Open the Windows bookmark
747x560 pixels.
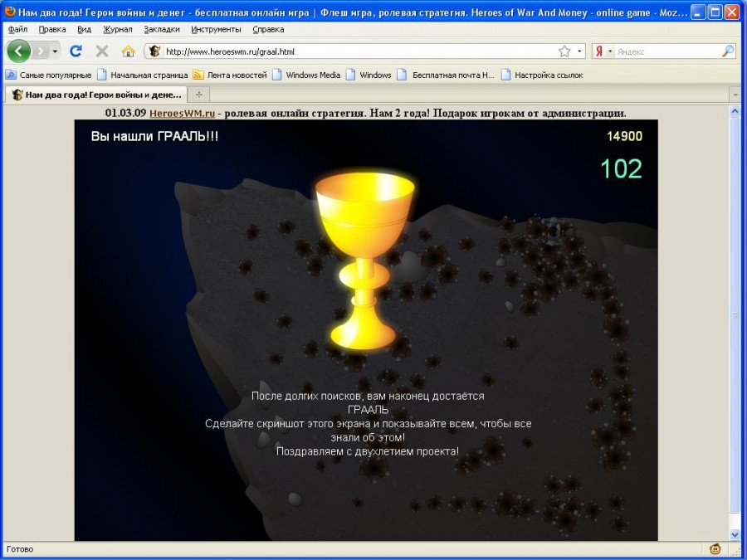click(369, 75)
